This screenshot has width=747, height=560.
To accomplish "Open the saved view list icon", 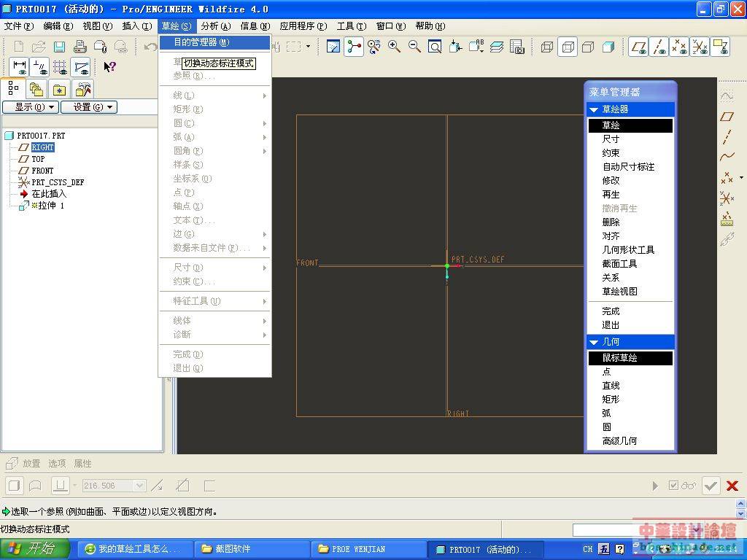I will [x=476, y=47].
